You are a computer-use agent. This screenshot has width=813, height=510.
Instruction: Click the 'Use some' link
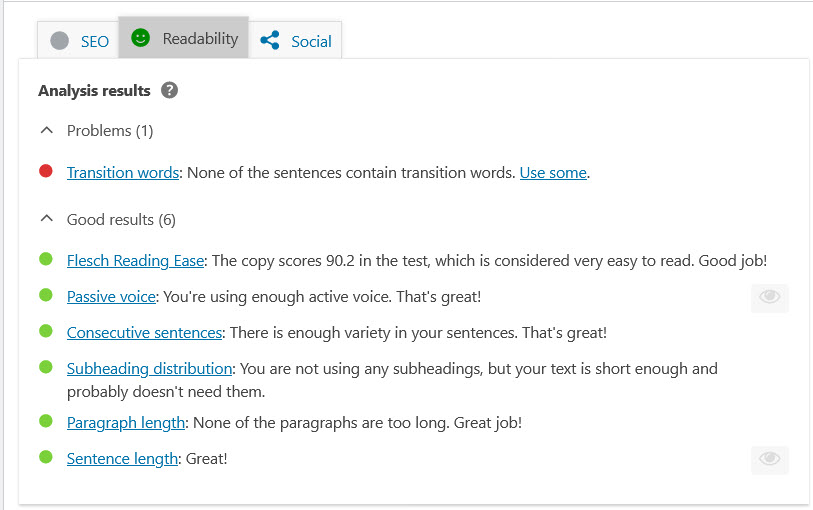click(553, 172)
